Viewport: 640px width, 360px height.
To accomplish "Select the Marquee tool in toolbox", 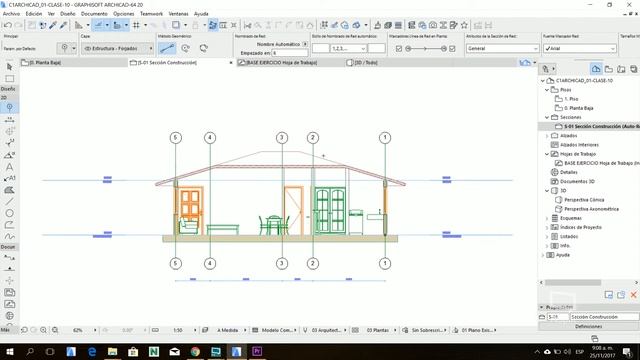I will [9, 78].
